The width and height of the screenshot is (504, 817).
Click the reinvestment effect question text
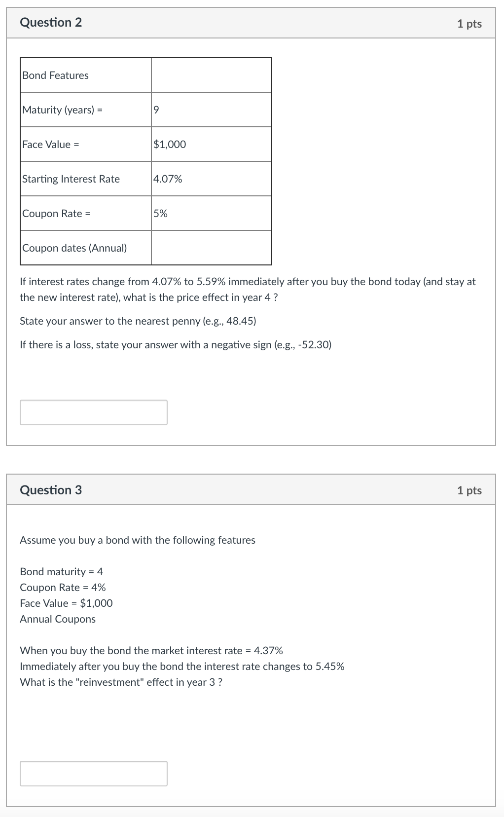coord(120,682)
